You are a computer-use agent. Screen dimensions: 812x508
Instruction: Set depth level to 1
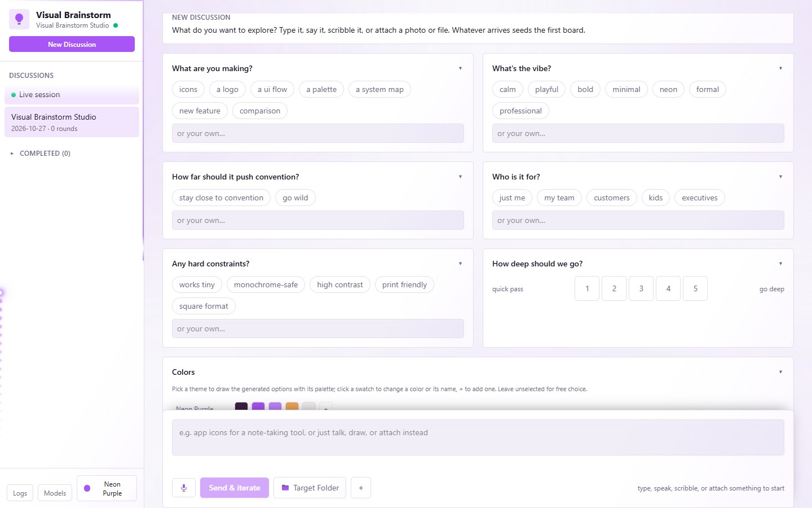[x=587, y=288]
